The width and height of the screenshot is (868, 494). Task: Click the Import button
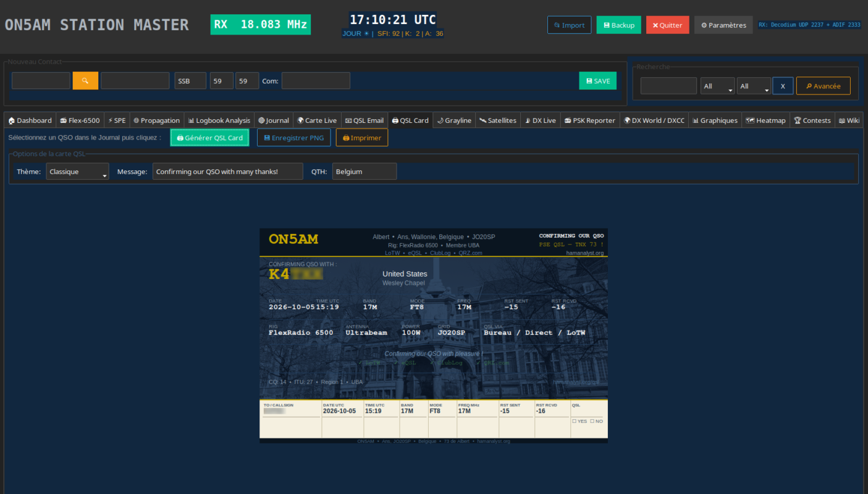point(569,25)
